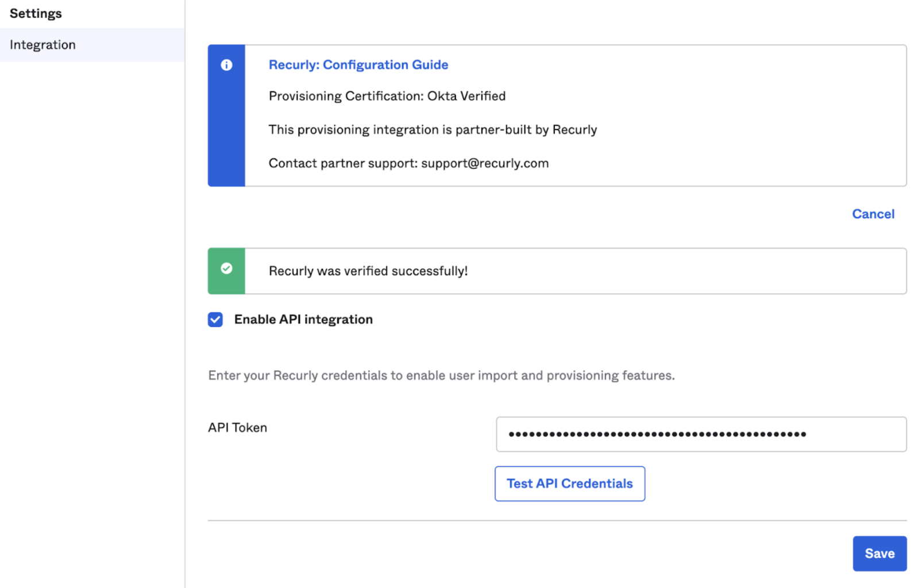922x588 pixels.
Task: Click the 'partner-built by Recurly' line
Action: (433, 130)
